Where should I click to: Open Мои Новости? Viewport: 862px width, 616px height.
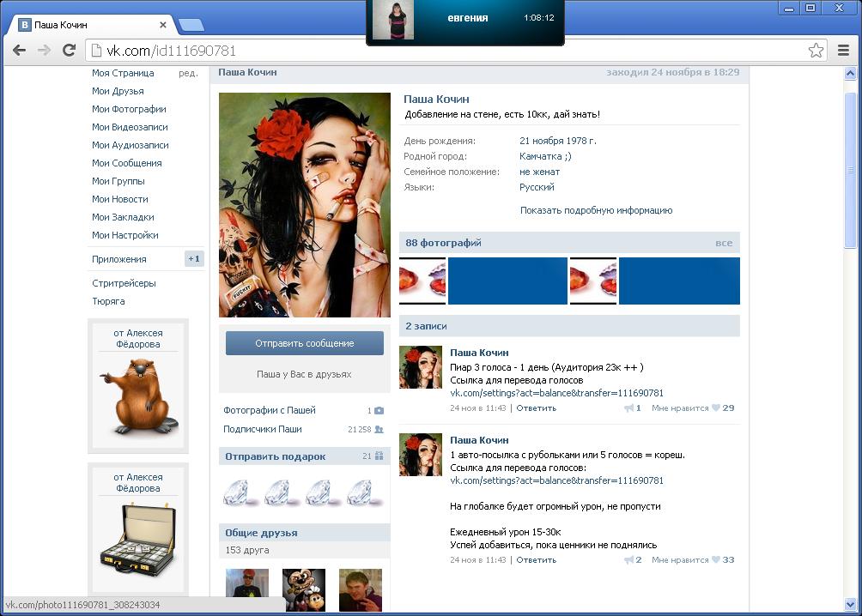120,200
